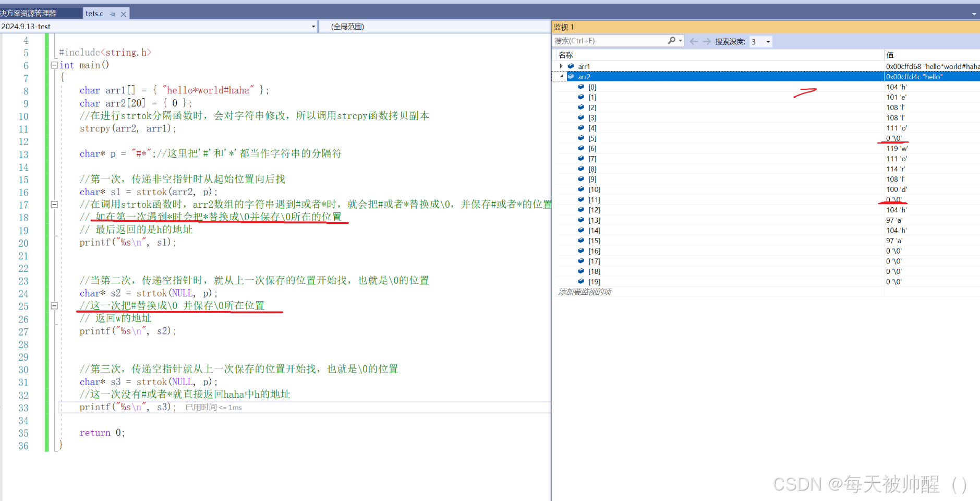Image resolution: width=980 pixels, height=501 pixels.
Task: Collapse the comment block at line 17
Action: 54,205
